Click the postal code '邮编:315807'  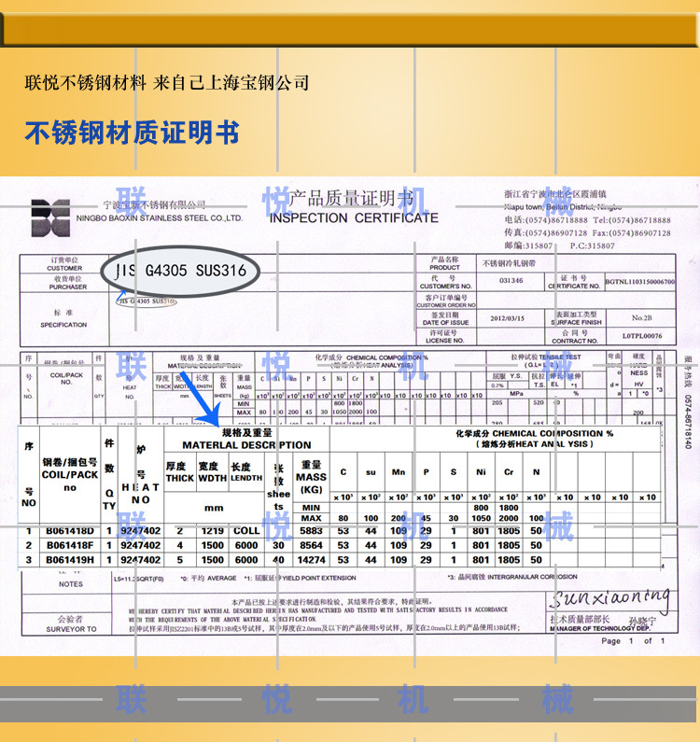[528, 245]
